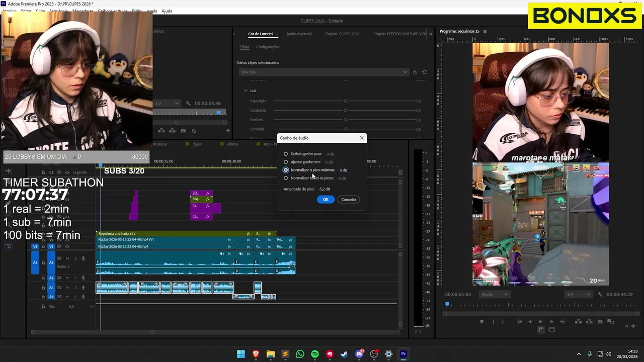
Task: Open program monitor Ajustar zoom dropdown
Action: [x=494, y=294]
